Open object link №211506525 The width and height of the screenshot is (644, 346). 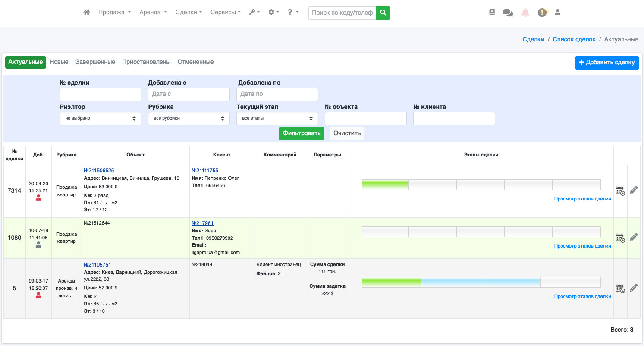(x=99, y=171)
